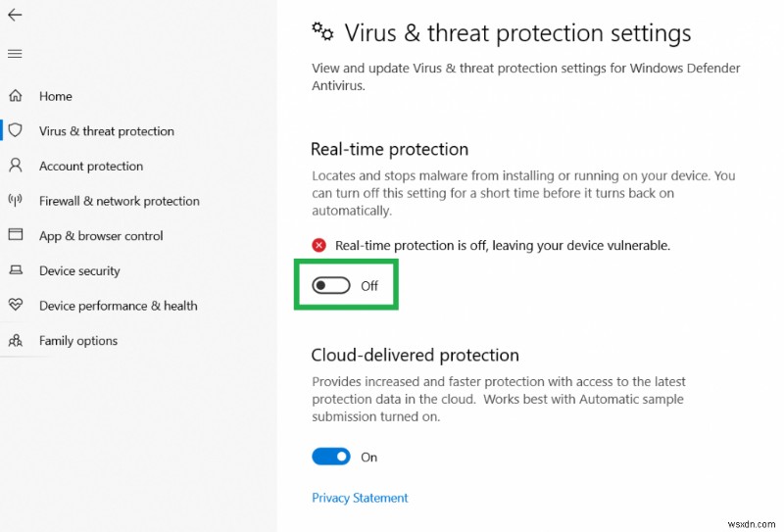
Task: Click the settings gears icon beside title
Action: point(322,31)
